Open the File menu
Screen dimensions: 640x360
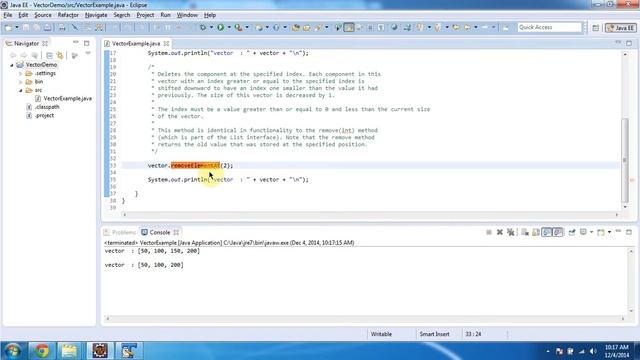click(x=8, y=15)
